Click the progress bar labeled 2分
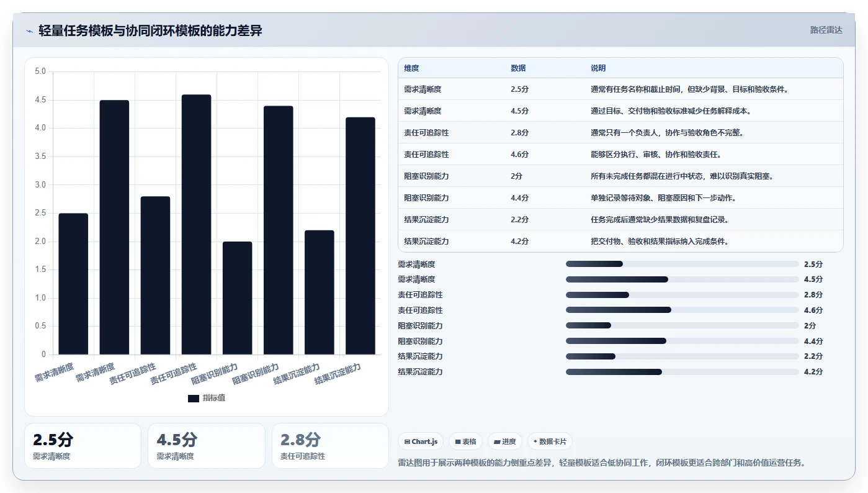This screenshot has height=493, width=868. click(682, 325)
